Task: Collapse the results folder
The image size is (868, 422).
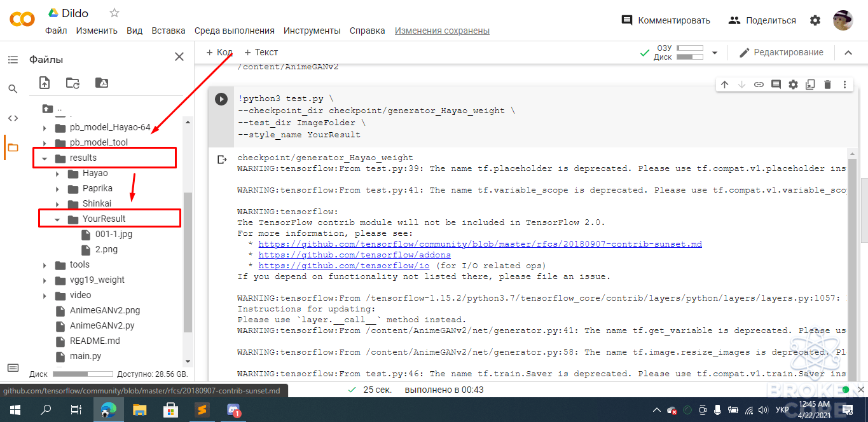Action: [x=45, y=158]
